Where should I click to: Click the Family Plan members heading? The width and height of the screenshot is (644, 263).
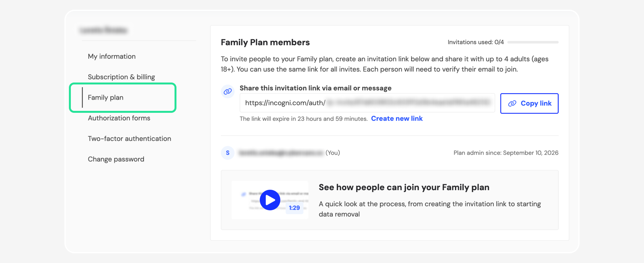(x=265, y=42)
